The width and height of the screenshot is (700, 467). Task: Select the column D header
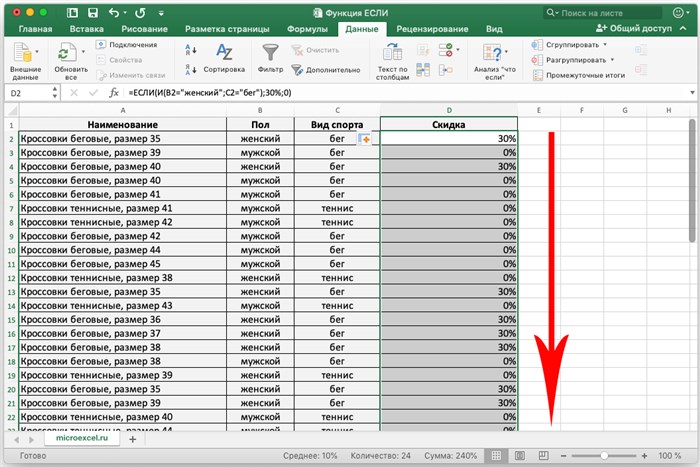tap(449, 110)
